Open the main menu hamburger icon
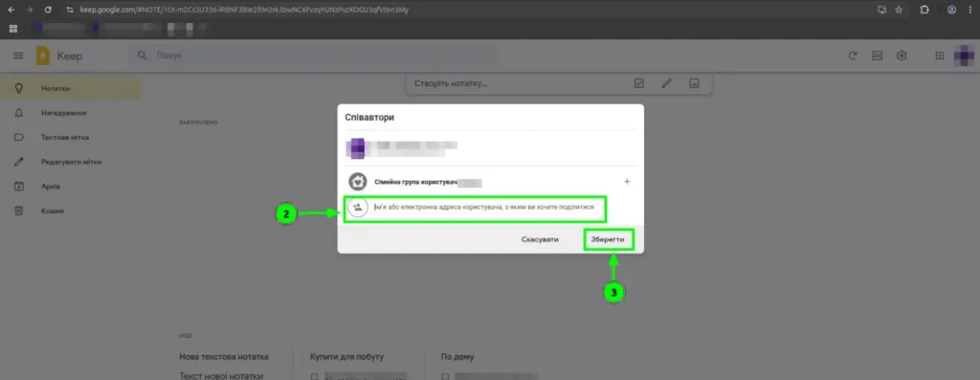Screen dimensions: 980x380 coord(18,56)
